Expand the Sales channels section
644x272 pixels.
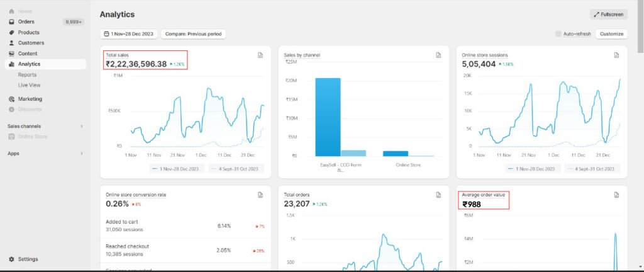tap(82, 126)
